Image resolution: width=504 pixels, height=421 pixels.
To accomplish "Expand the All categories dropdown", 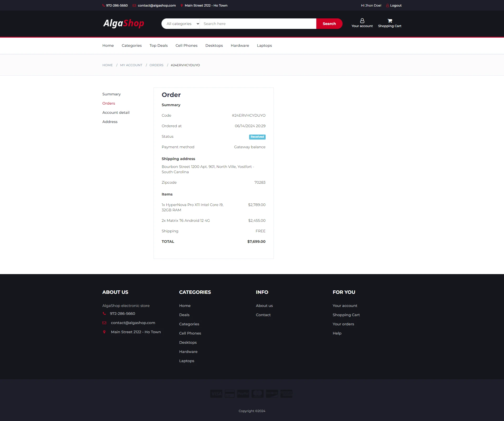I will click(x=181, y=24).
